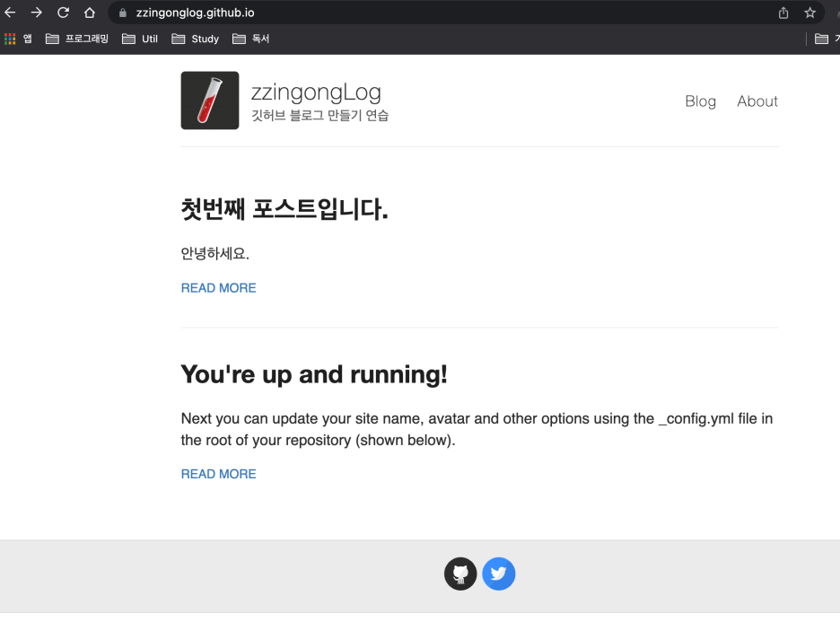Open the GitHub profile icon in footer

[x=460, y=574]
